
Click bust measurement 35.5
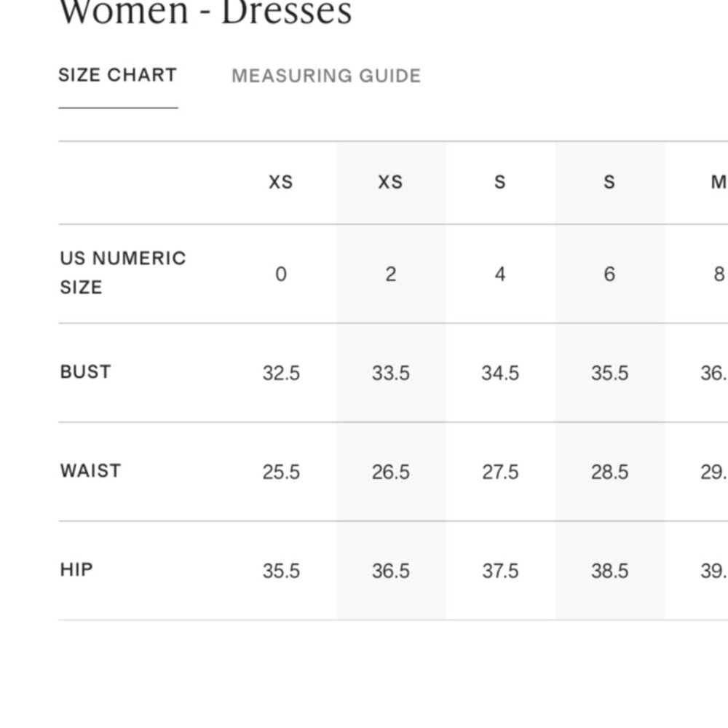pos(609,373)
